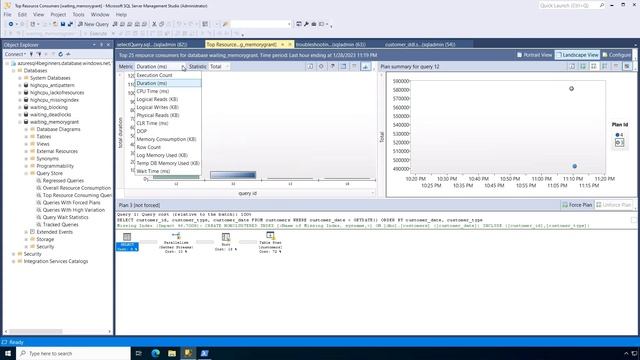Click the Configure button
This screenshot has height=360, width=640.
click(616, 55)
